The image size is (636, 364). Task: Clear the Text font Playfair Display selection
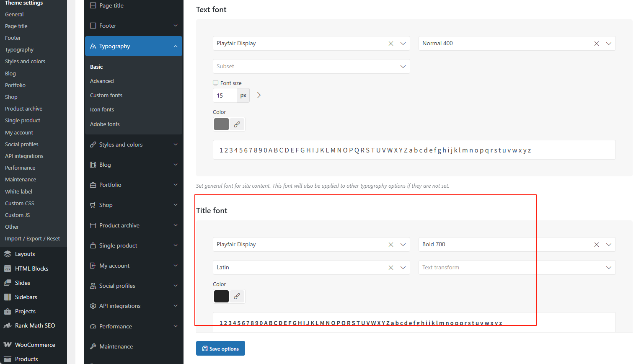click(391, 44)
